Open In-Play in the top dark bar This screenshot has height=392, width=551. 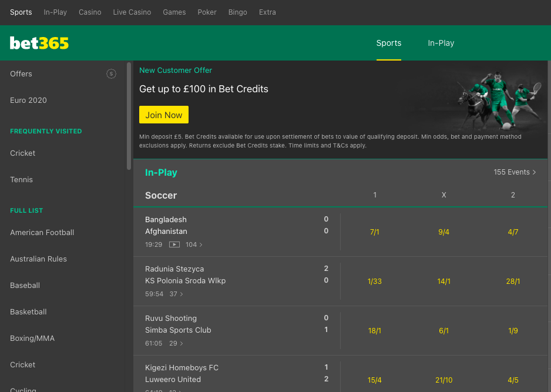click(x=55, y=12)
